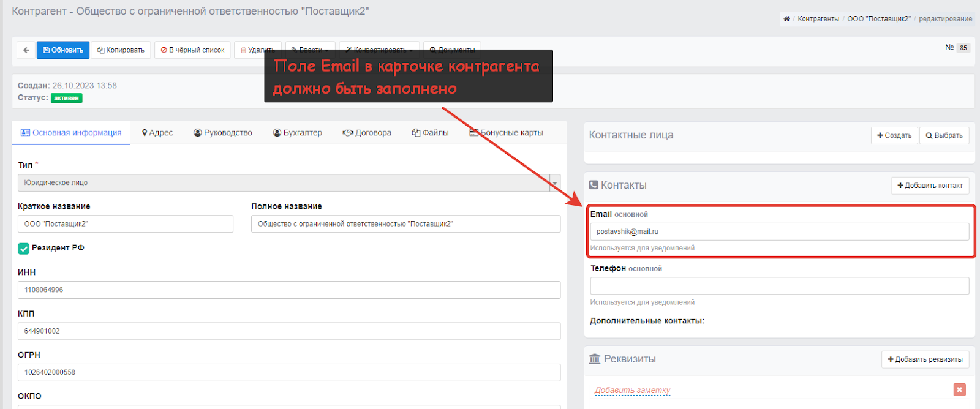Toggle the Резидент РФ checkbox
980x409 pixels.
click(24, 249)
